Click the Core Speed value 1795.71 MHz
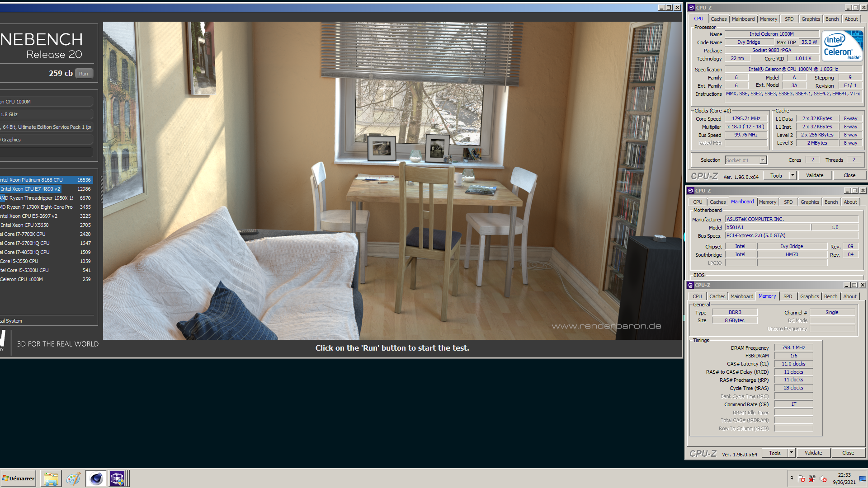The image size is (868, 488). pyautogui.click(x=746, y=118)
